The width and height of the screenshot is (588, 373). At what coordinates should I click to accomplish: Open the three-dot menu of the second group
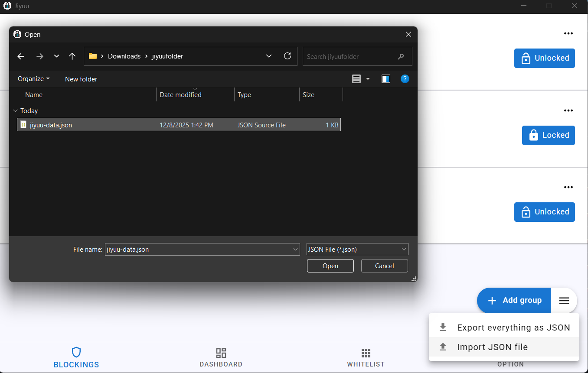click(x=568, y=111)
